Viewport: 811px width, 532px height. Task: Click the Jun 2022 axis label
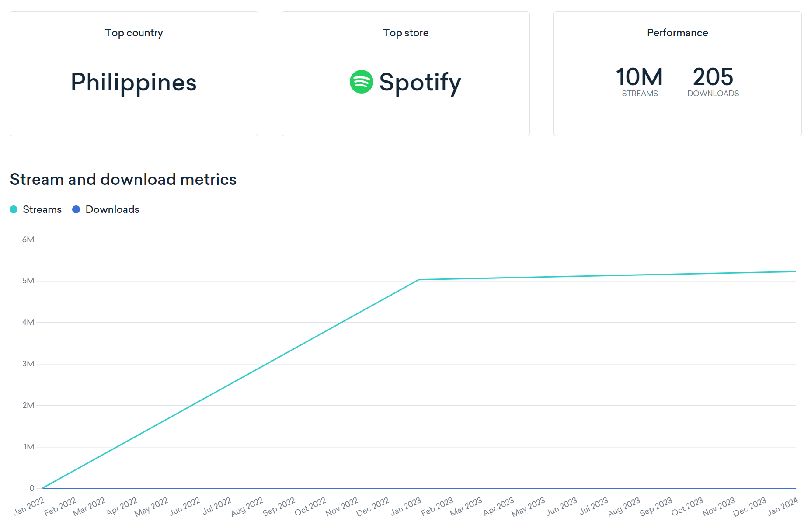point(184,507)
